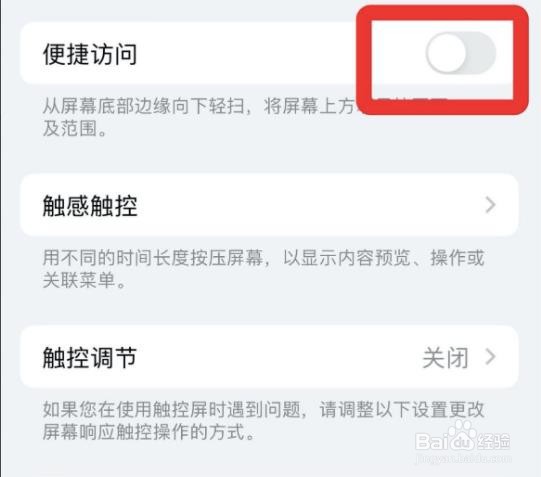
Task: Select the 关闭 value beside 触控调节
Action: pyautogui.click(x=445, y=358)
